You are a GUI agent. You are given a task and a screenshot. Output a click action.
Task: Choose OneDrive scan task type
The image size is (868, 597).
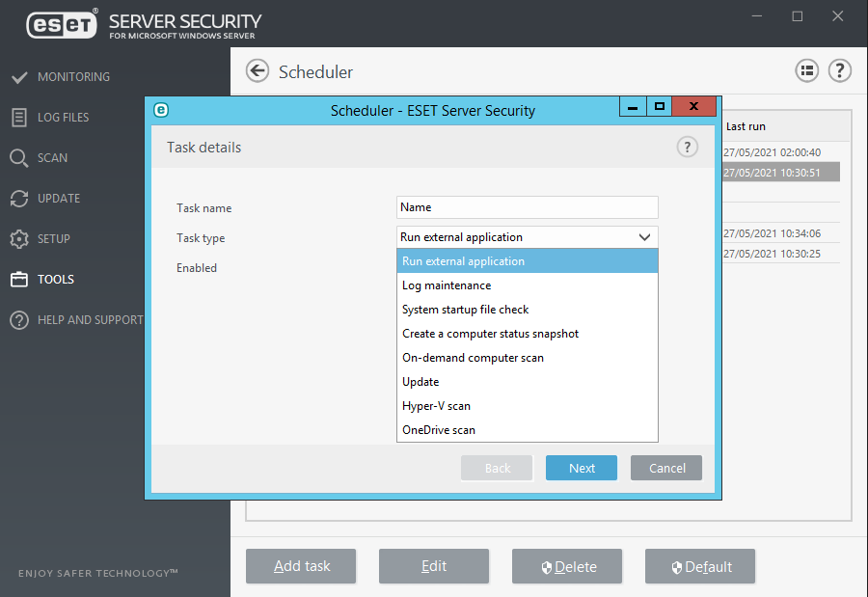point(527,430)
